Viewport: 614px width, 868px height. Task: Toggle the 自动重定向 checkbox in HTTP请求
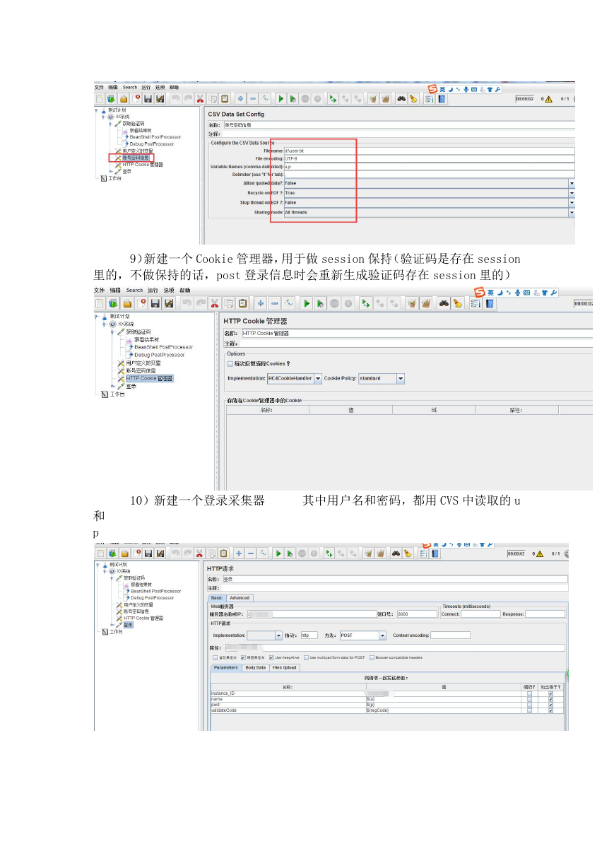click(215, 657)
